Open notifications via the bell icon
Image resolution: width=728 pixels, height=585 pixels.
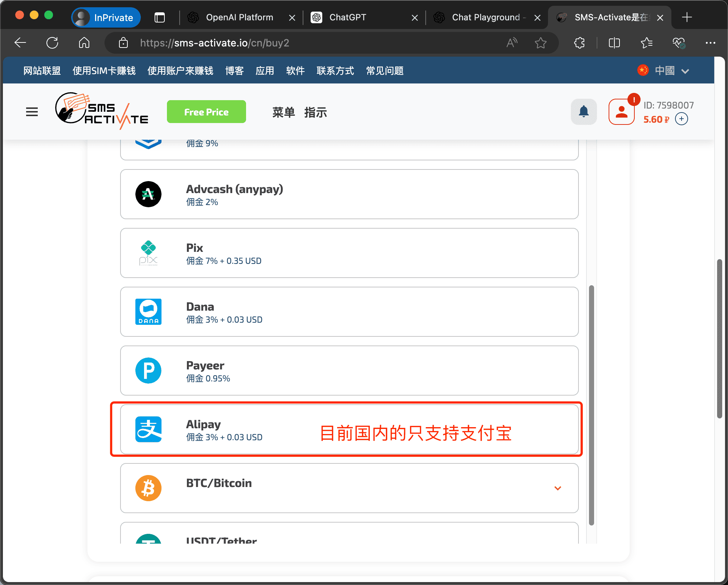584,111
